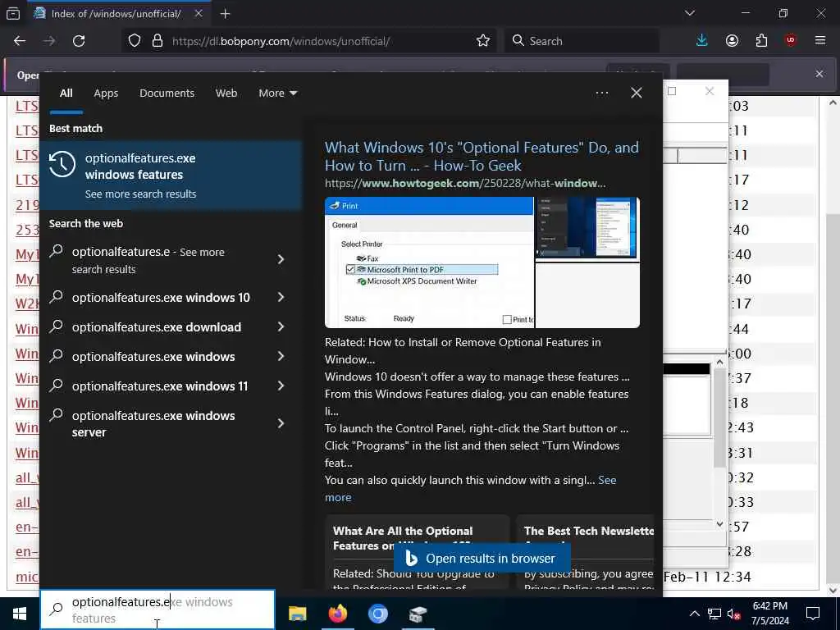Image resolution: width=840 pixels, height=630 pixels.
Task: Expand optionalfeatures.exe download suggestion arrow
Action: click(281, 326)
